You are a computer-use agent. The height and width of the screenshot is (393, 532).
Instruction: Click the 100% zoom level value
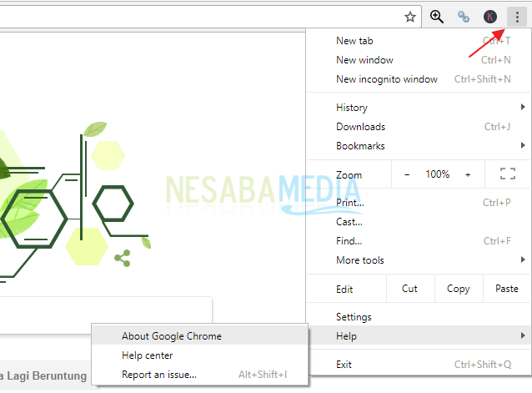(437, 174)
